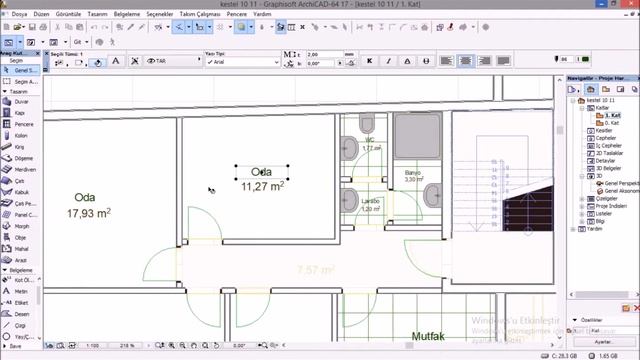Open the TAR layer dropdown

[173, 61]
